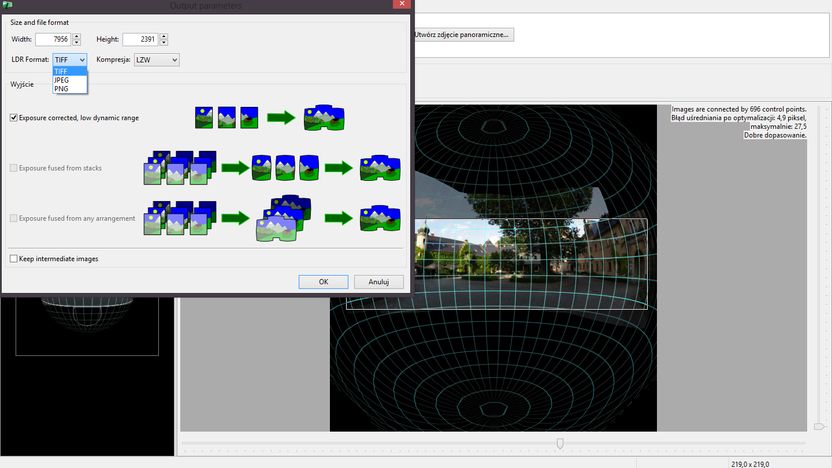Adjust the vertical slider handle at right edge
Viewport: 832px width, 468px height.
click(x=819, y=426)
